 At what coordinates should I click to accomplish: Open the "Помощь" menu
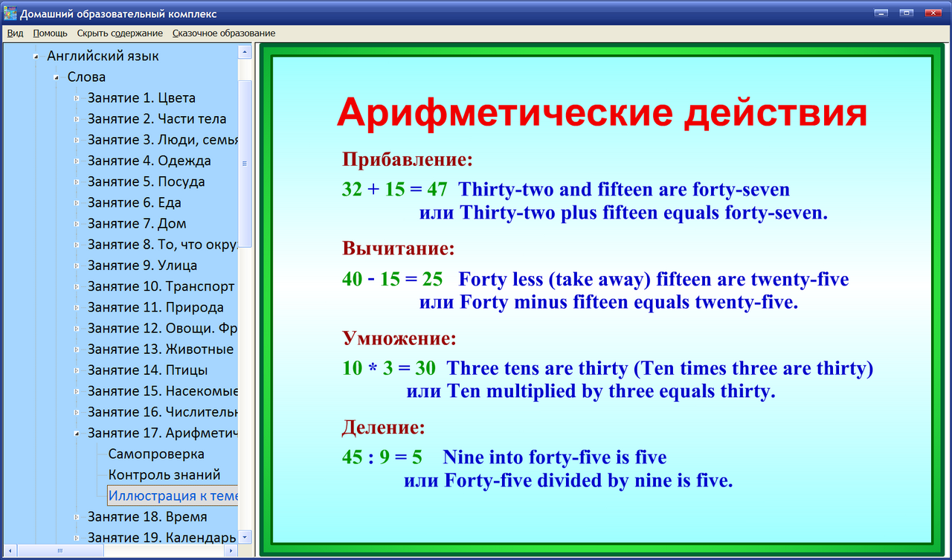coord(49,33)
